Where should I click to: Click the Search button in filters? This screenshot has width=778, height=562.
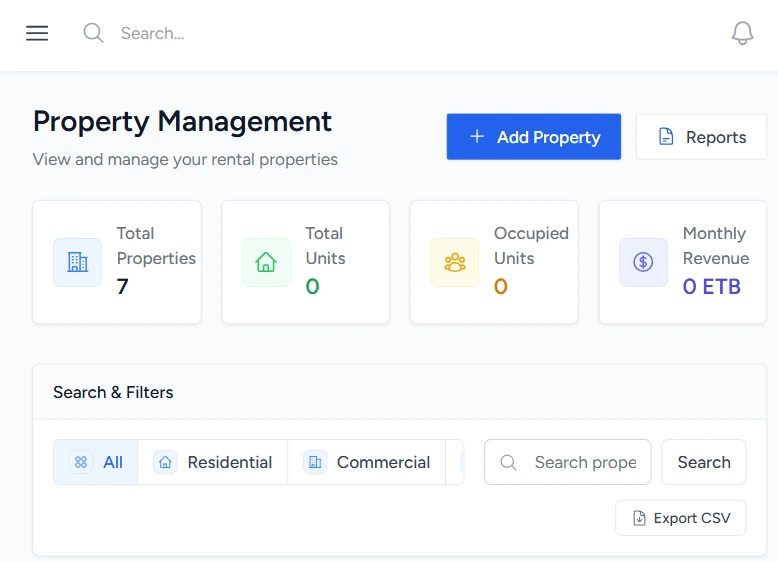tap(704, 462)
